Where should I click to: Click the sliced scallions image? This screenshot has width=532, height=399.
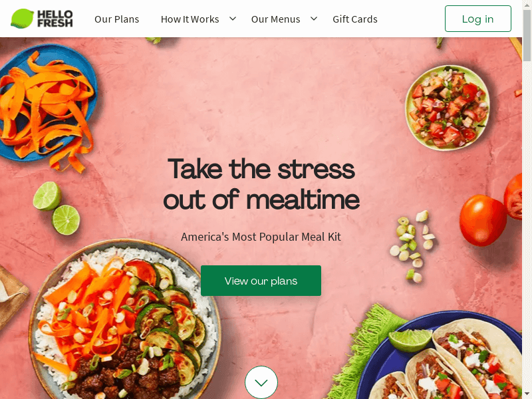click(x=412, y=246)
